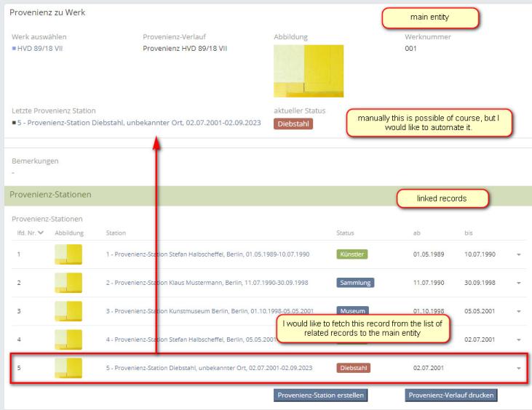This screenshot has width=532, height=410.
Task: Select the 01.05.1989 start date cell
Action: pos(429,254)
